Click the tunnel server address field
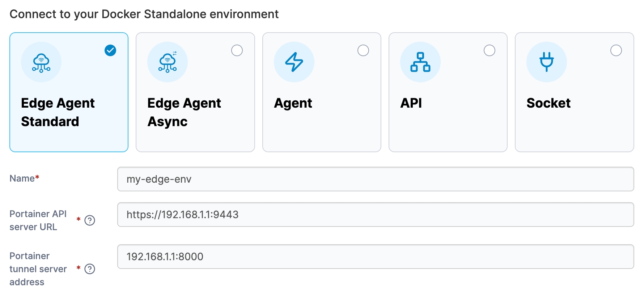The width and height of the screenshot is (644, 295). [375, 257]
